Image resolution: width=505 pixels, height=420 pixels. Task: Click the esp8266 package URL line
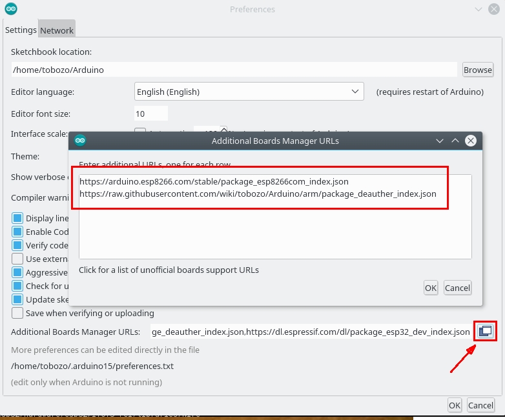pyautogui.click(x=214, y=181)
